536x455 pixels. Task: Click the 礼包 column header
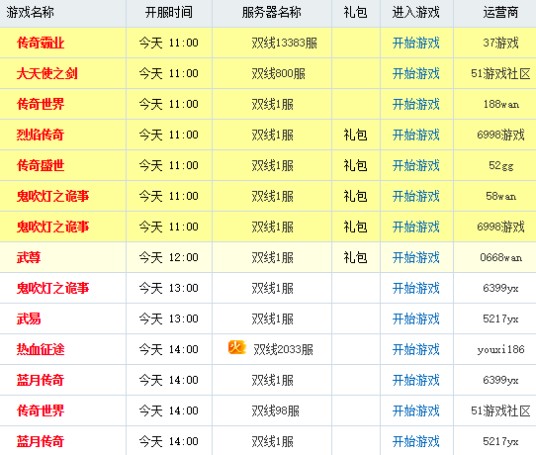[356, 12]
